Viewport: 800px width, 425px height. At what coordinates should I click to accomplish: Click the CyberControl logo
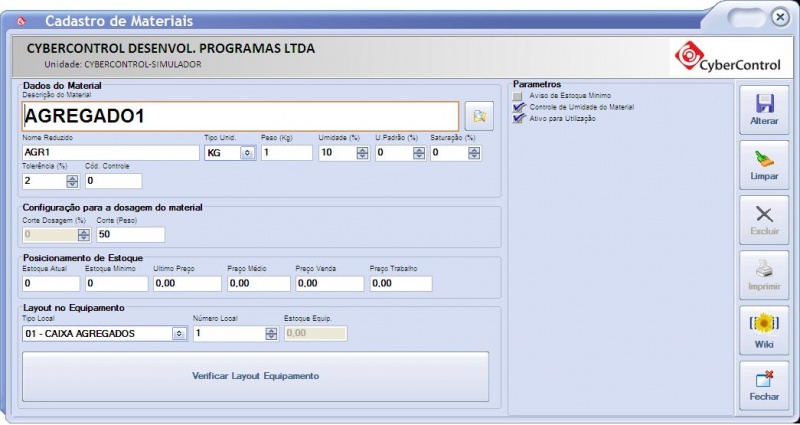point(728,57)
